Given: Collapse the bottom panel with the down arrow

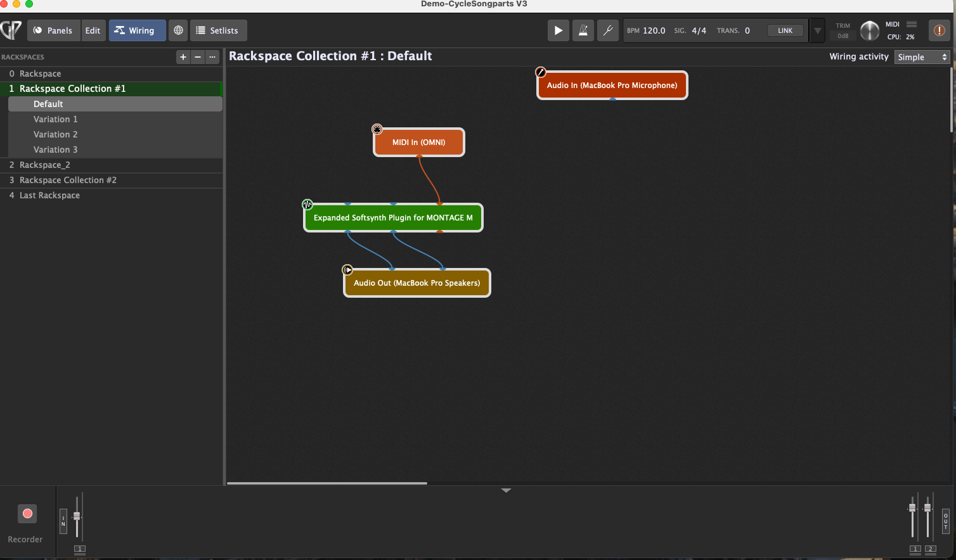Looking at the screenshot, I should click(x=506, y=490).
